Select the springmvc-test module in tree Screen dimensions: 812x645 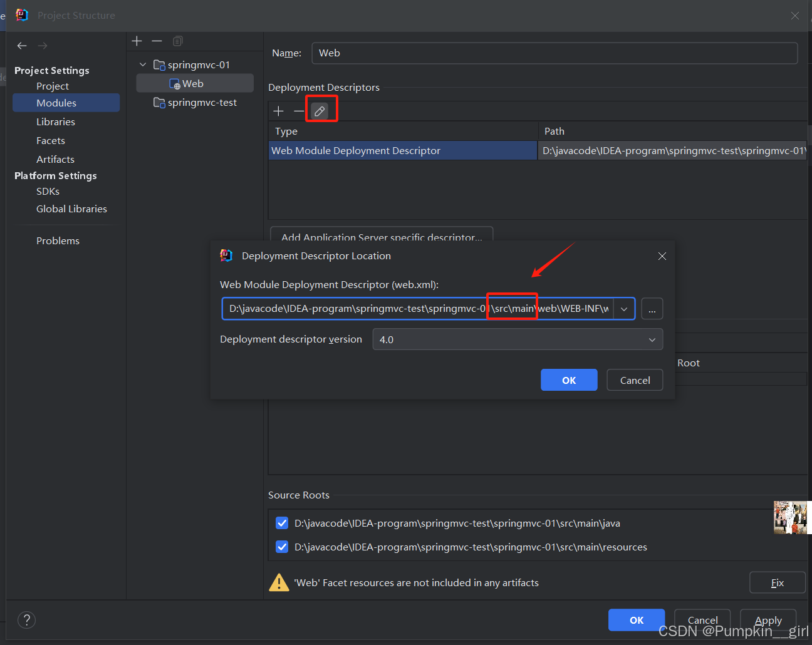tap(202, 103)
